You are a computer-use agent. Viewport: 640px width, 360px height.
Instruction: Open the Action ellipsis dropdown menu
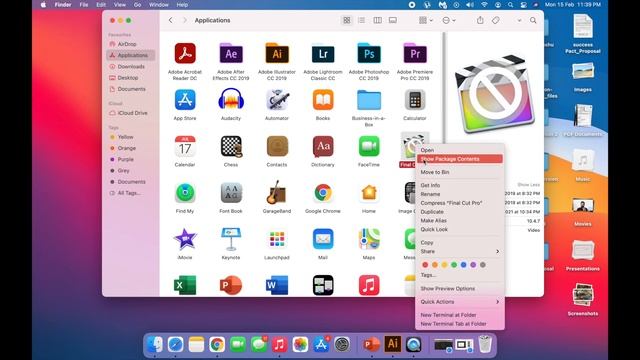[449, 20]
